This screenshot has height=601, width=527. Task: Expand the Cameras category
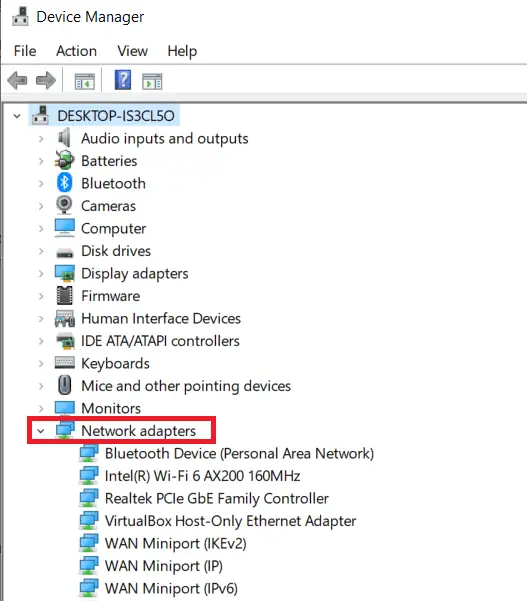click(x=41, y=206)
